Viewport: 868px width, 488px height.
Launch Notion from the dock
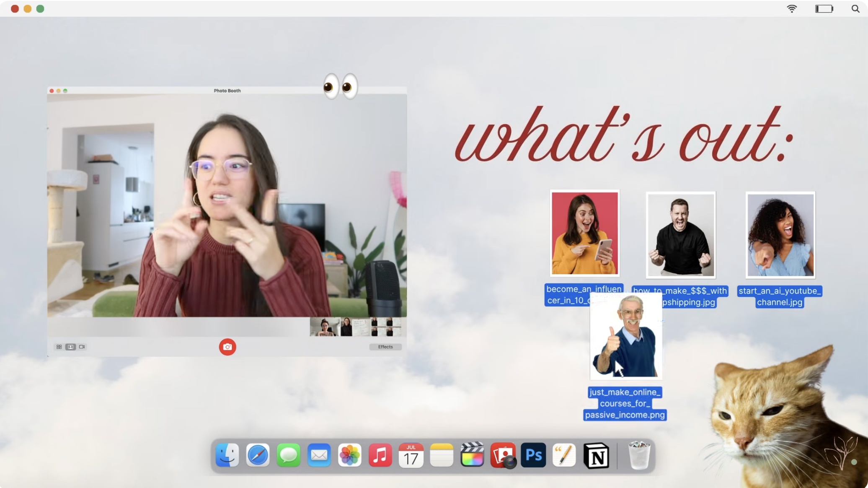click(x=596, y=456)
